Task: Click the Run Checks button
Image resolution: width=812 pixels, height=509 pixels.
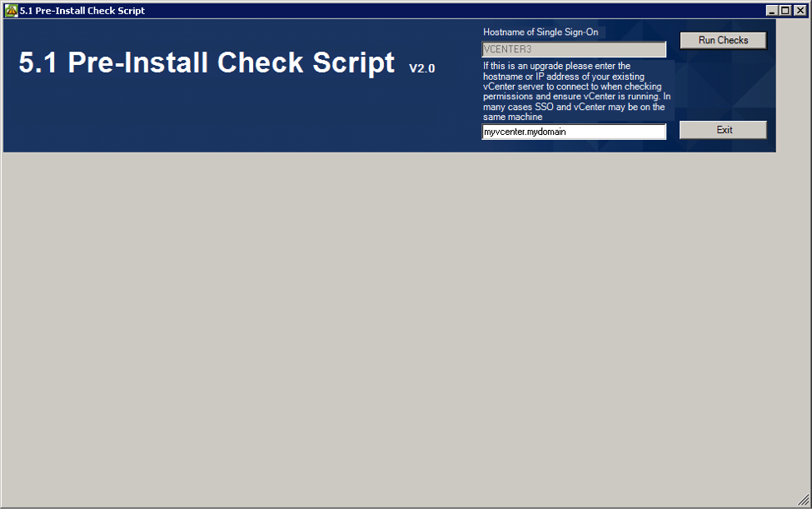Action: point(723,40)
